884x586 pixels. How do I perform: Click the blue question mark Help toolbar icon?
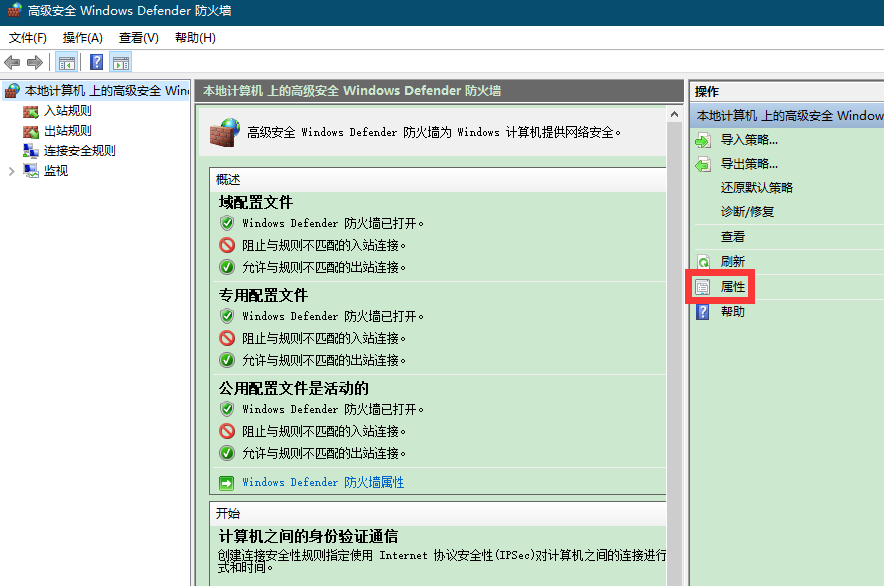(x=96, y=62)
